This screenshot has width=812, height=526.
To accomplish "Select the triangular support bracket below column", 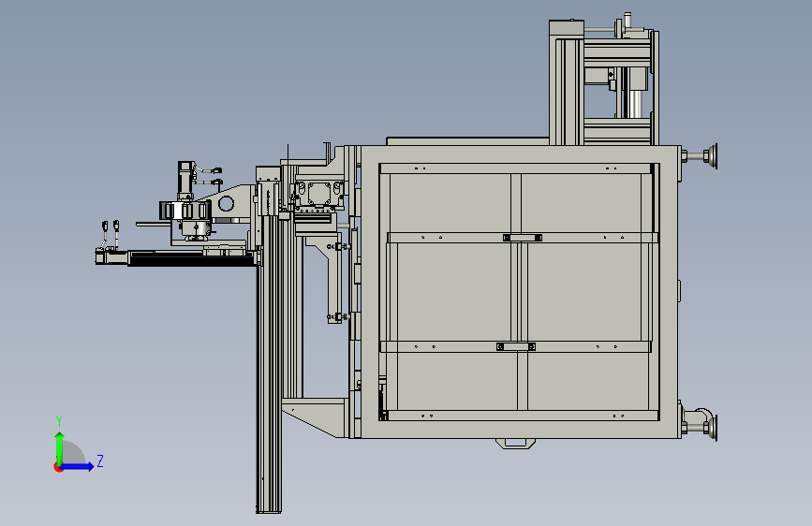I will pos(314,417).
